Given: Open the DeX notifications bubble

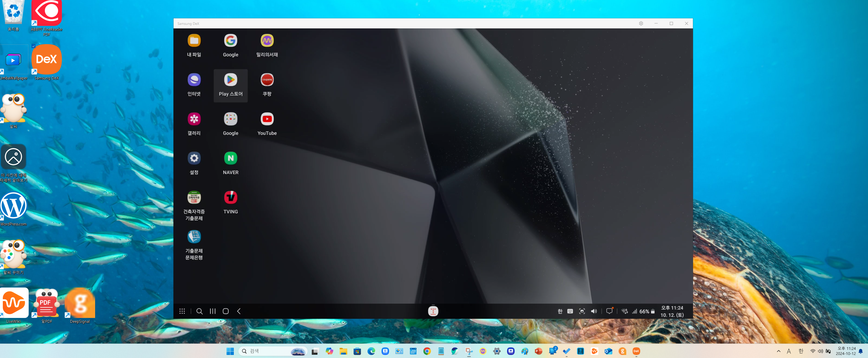Looking at the screenshot, I should coord(609,311).
